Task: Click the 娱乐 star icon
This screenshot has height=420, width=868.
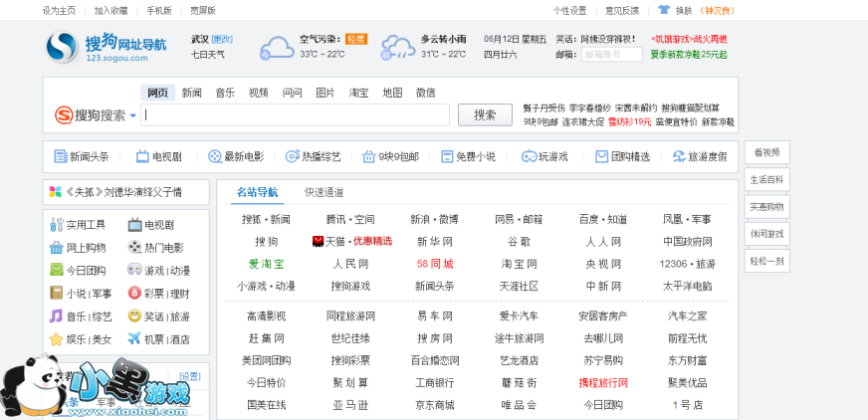Action: pyautogui.click(x=57, y=339)
